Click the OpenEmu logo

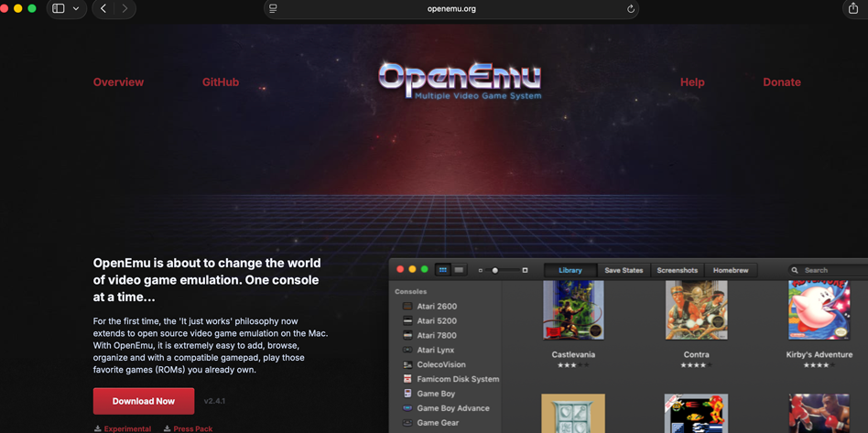(460, 82)
